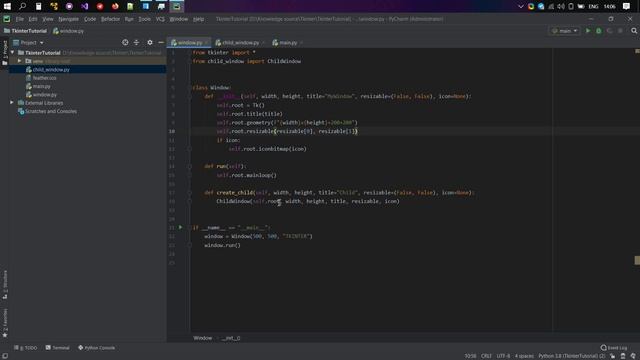The width and height of the screenshot is (640, 360).
Task: Click the Python 3.8 interpreter in the status bar
Action: 571,356
